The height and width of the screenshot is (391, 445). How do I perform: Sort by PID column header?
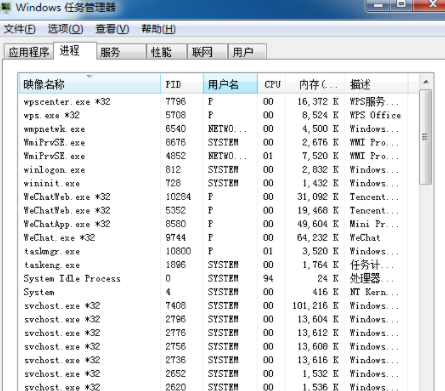182,84
